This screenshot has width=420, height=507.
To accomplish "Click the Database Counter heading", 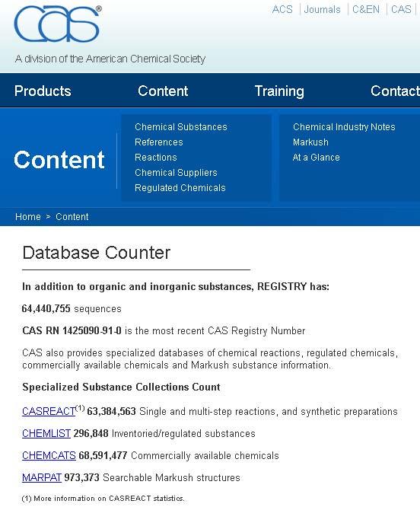I will click(97, 253).
